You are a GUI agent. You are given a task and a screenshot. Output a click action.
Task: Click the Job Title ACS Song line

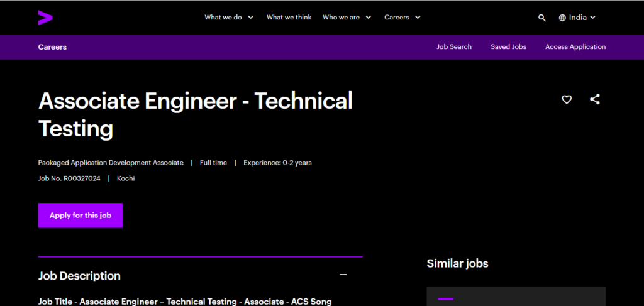[185, 302]
